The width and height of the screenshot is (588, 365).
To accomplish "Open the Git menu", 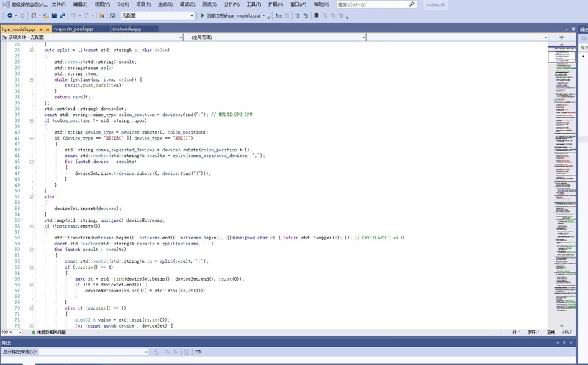I will tap(123, 4).
